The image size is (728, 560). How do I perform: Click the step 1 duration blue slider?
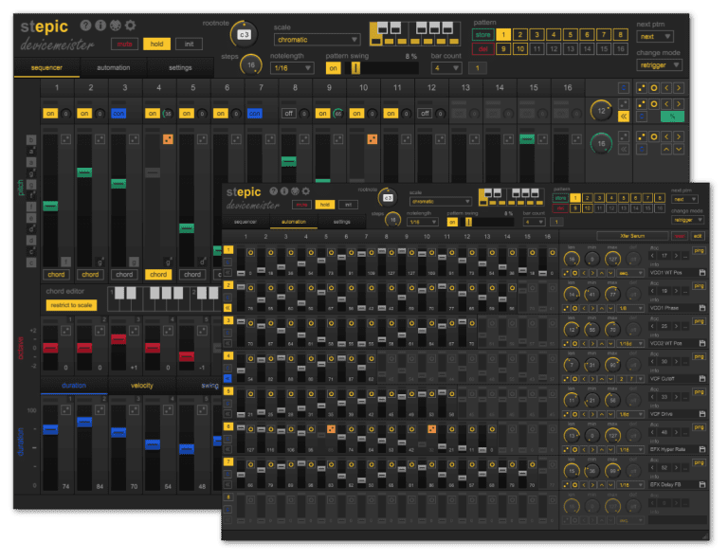coord(50,429)
